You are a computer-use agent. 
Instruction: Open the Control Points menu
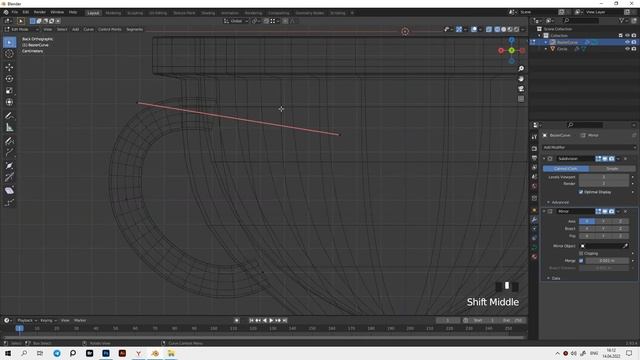[109, 29]
